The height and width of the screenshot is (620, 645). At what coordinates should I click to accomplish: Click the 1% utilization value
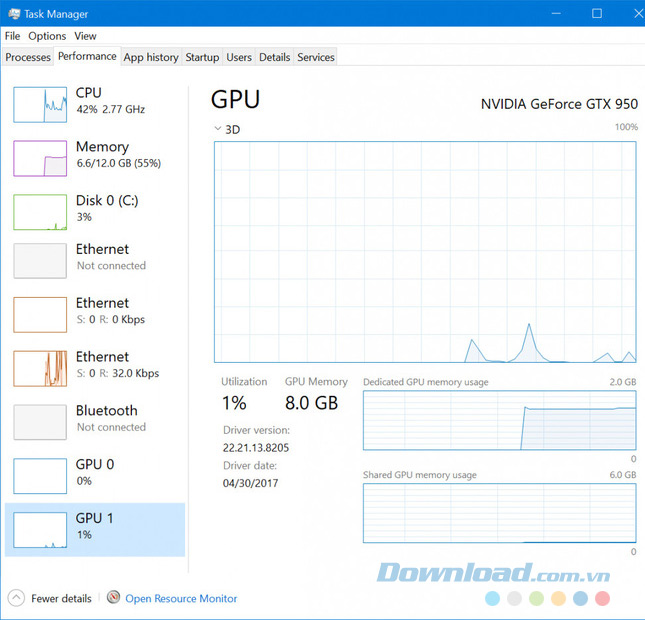click(234, 403)
